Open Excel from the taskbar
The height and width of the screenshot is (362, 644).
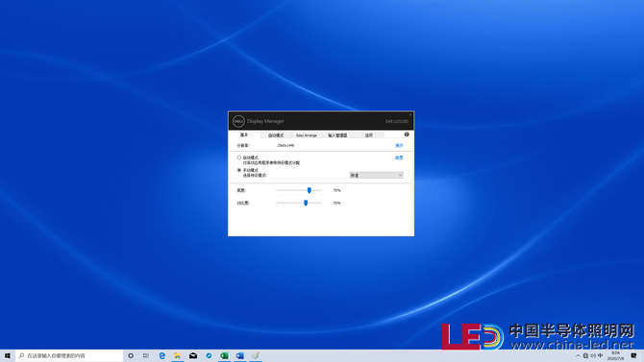tap(224, 356)
